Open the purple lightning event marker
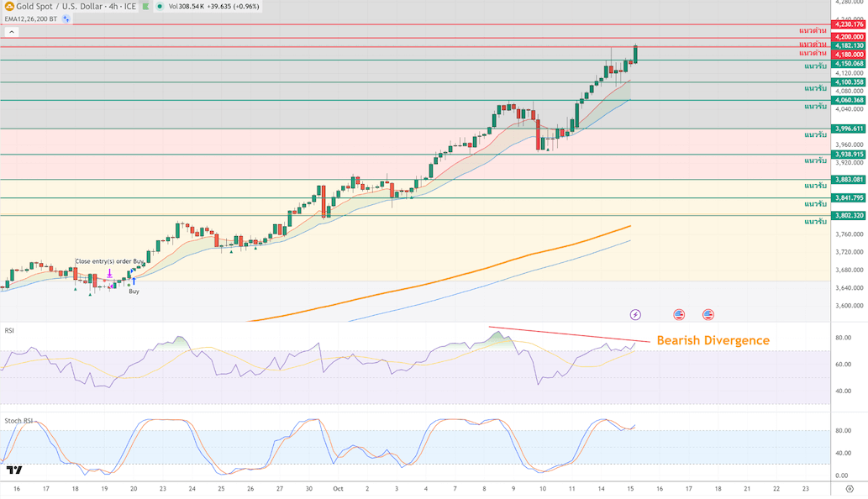 click(635, 314)
